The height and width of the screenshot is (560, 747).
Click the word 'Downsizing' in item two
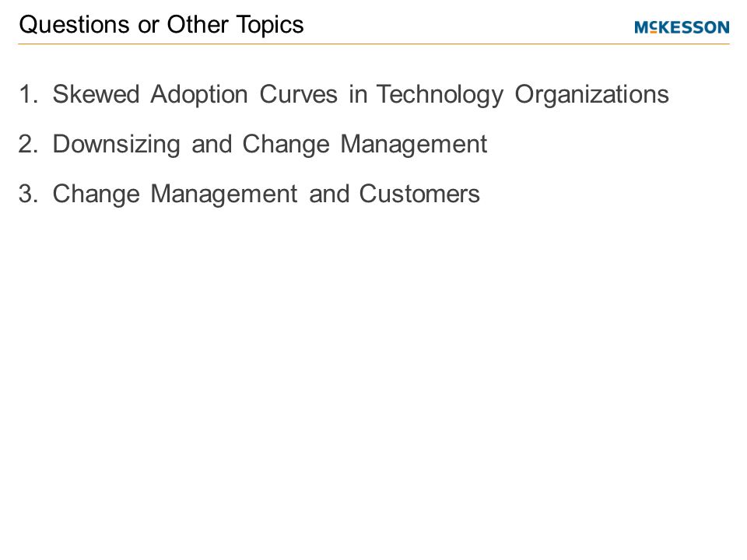(x=116, y=145)
